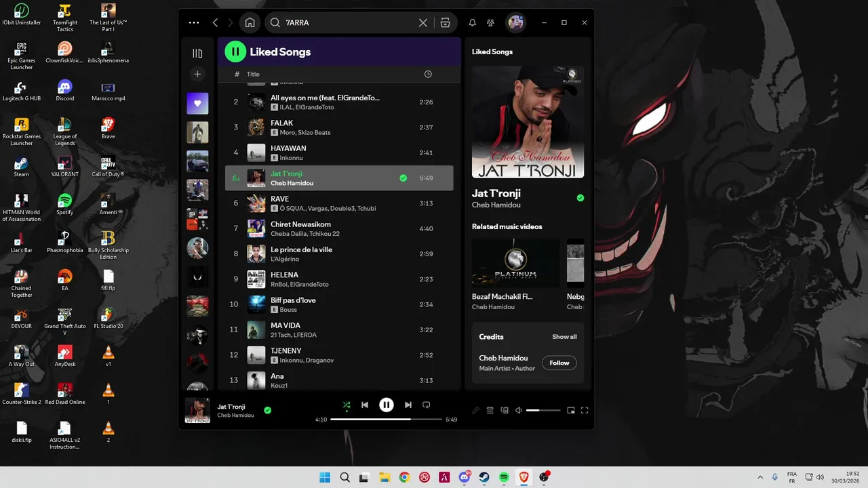The height and width of the screenshot is (488, 868).
Task: Clear the search text with X
Action: [423, 22]
